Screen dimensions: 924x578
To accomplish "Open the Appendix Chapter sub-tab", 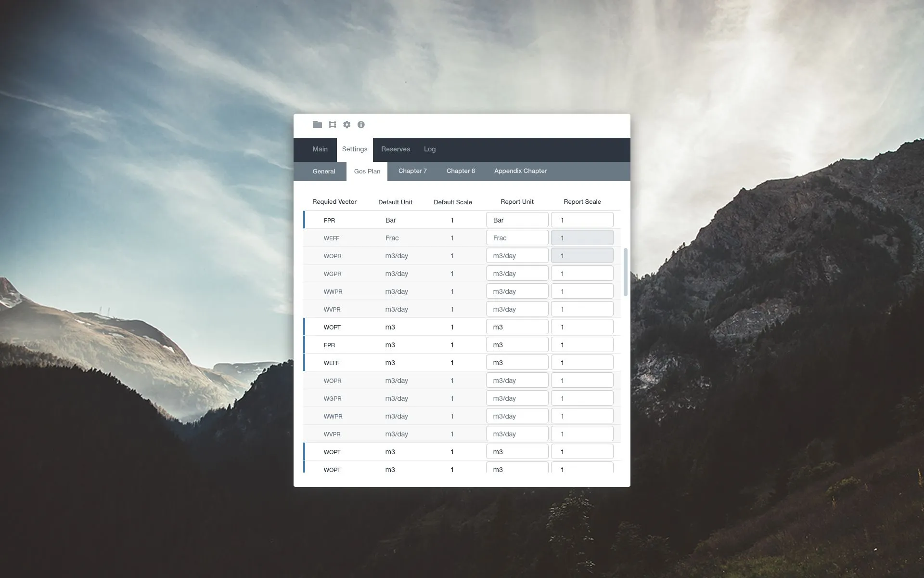I will (x=520, y=171).
